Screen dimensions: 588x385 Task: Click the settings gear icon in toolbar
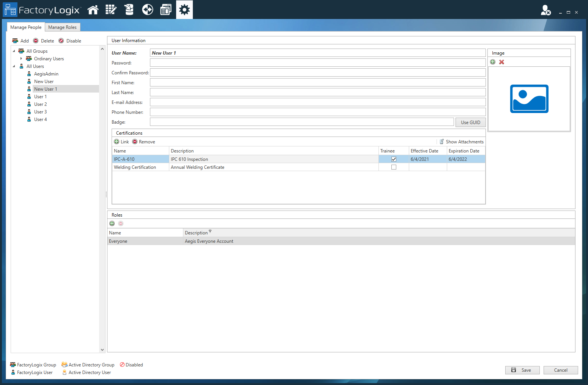click(184, 10)
